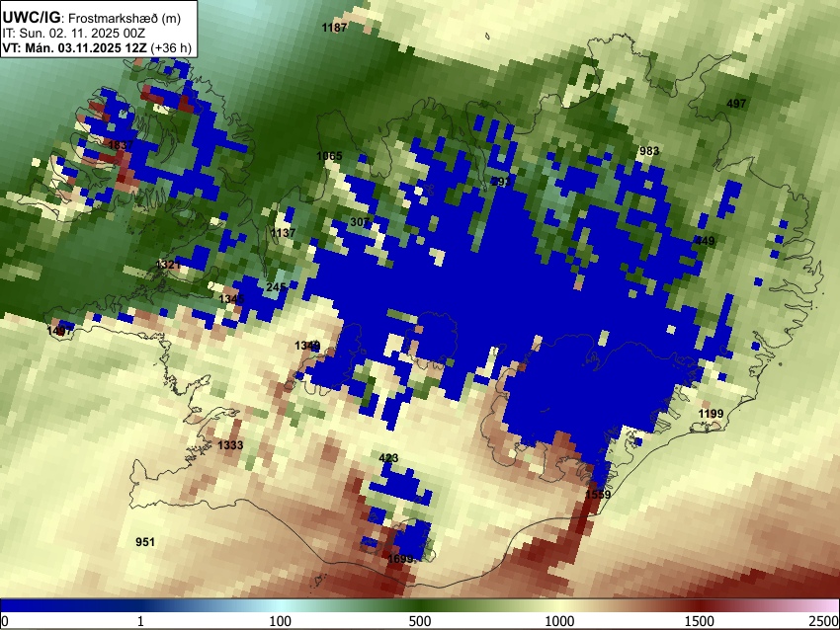Click the colour scale tick label 1000
This screenshot has width=840, height=630.
(559, 621)
